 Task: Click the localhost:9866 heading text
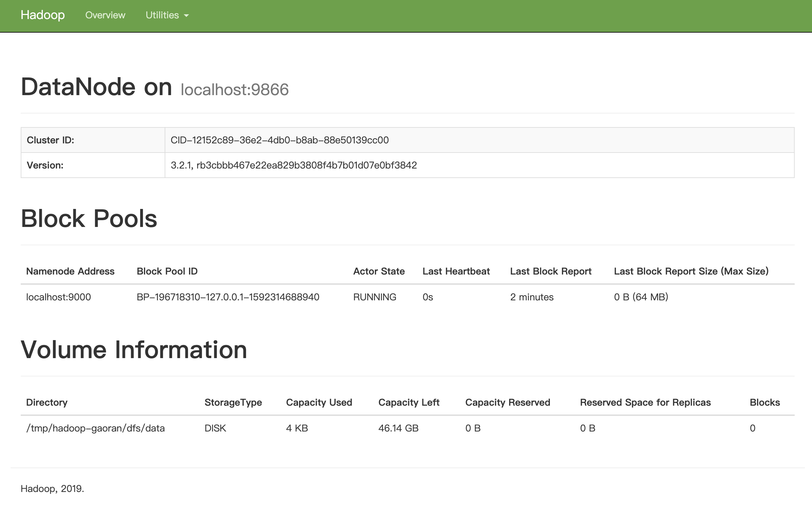coord(235,90)
